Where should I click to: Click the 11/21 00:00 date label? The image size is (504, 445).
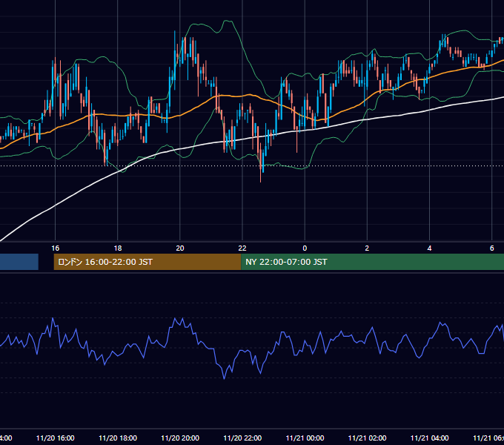305,438
